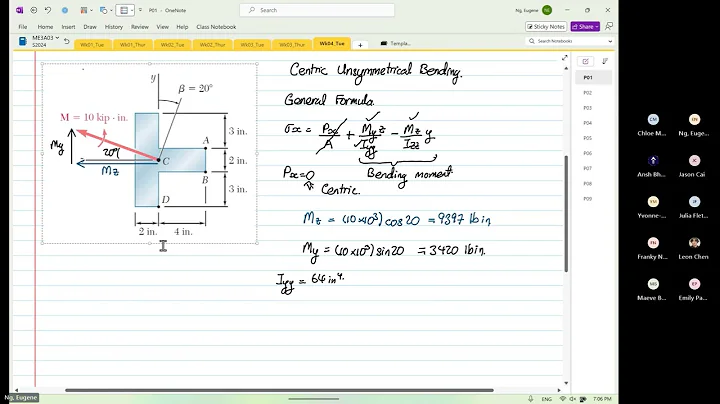Open the Ng Eugene account avatar
This screenshot has height=404, width=720.
pos(547,10)
